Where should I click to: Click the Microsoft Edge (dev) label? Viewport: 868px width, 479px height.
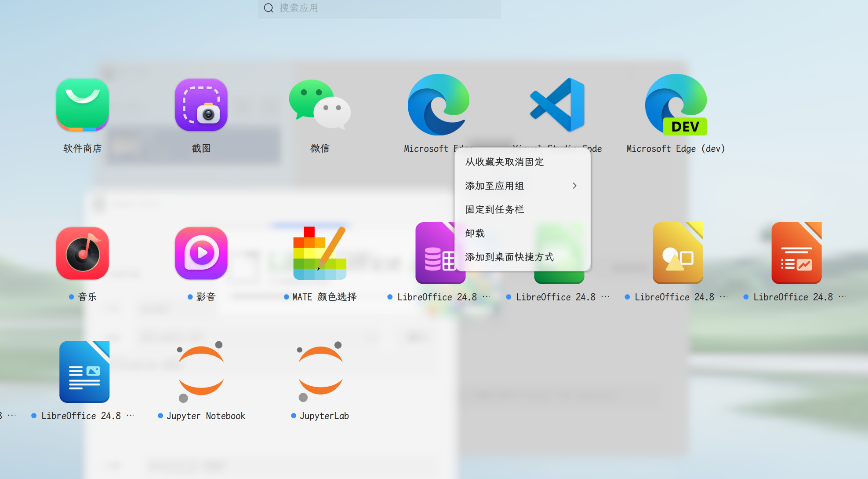(x=676, y=149)
